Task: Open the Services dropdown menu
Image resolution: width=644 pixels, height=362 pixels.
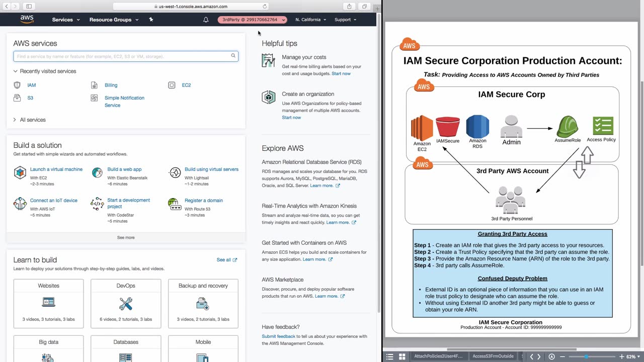Action: (66, 20)
